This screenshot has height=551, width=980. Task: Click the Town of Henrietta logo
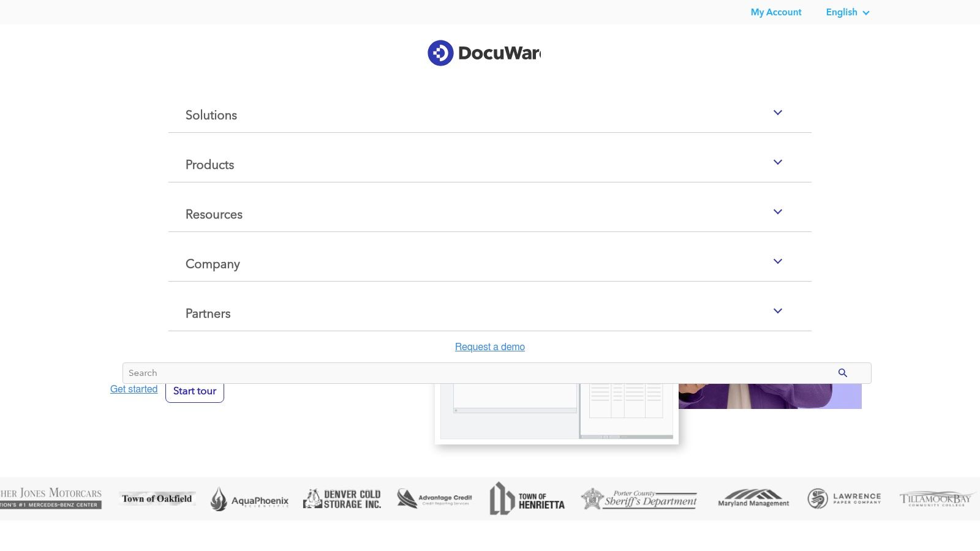tap(527, 498)
